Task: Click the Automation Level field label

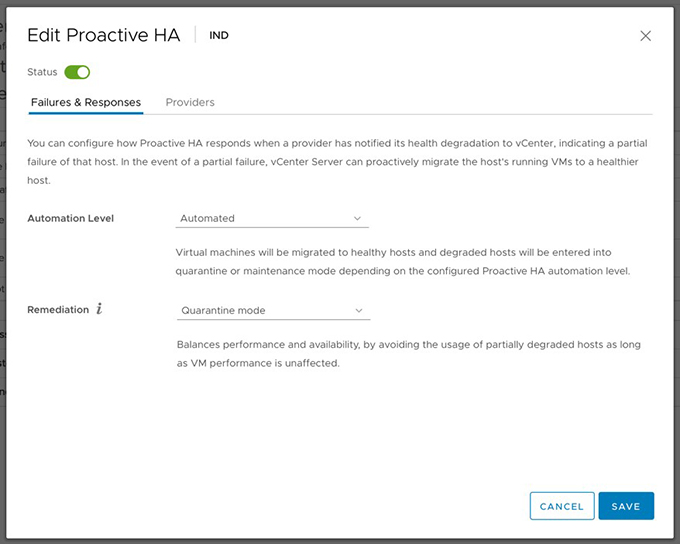Action: coord(70,218)
